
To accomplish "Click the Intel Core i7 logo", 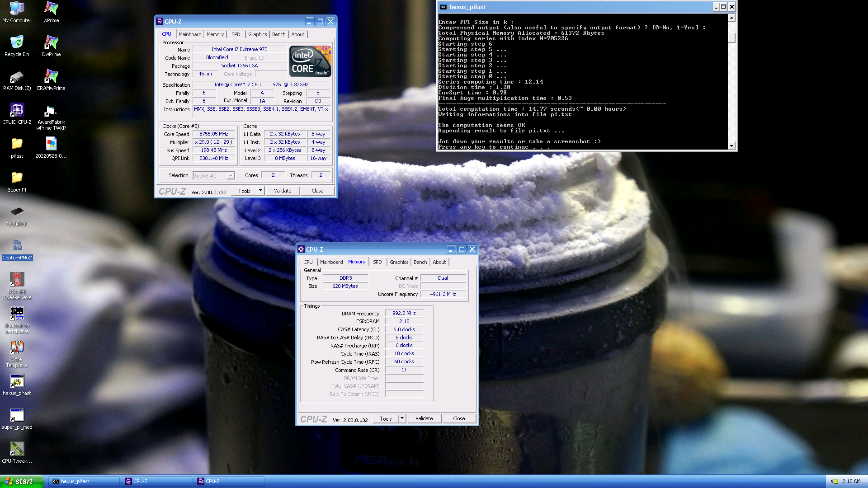I will click(x=310, y=61).
